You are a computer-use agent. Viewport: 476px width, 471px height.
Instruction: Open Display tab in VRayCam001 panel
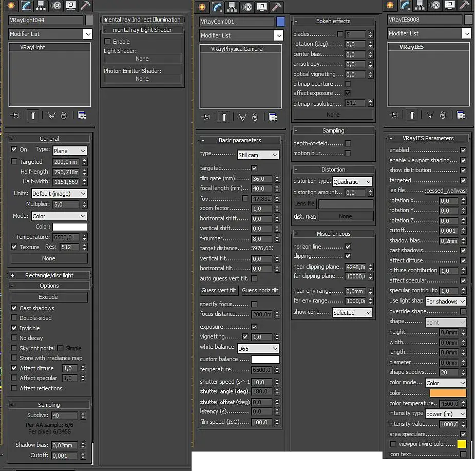(x=262, y=7)
